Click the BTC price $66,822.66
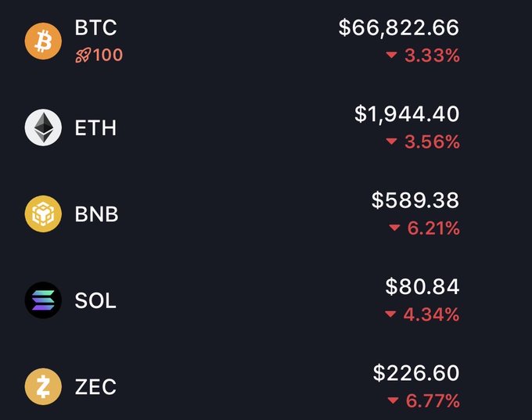This screenshot has height=420, width=532. tap(399, 28)
